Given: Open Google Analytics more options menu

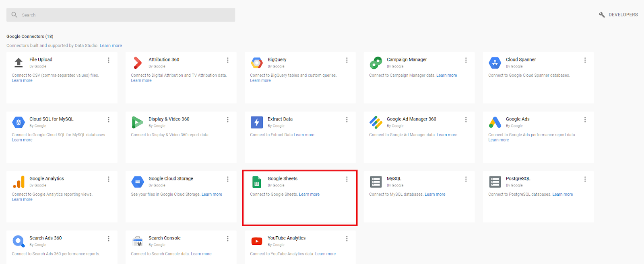Looking at the screenshot, I should coord(108,179).
